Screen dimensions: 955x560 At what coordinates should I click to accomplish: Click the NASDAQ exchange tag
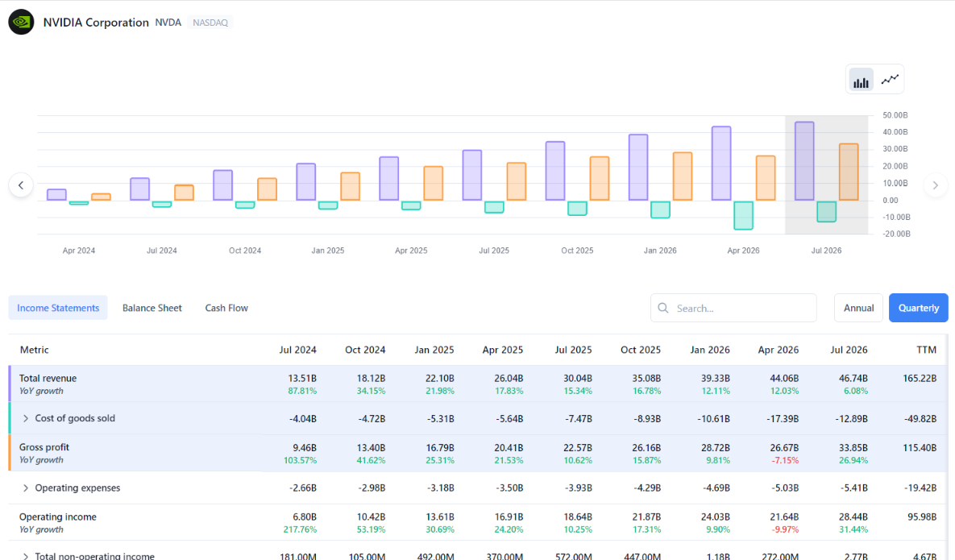[210, 23]
